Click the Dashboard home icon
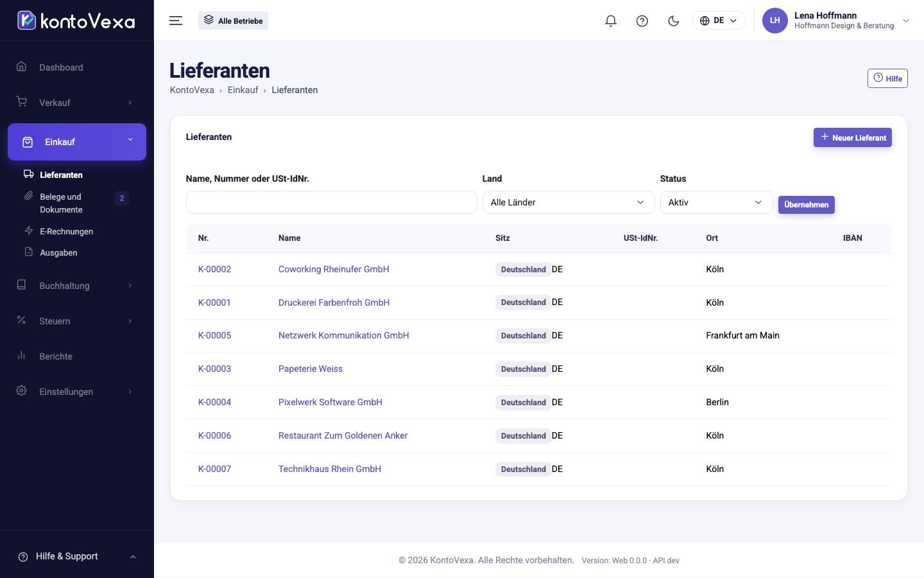The image size is (924, 578). pyautogui.click(x=22, y=67)
